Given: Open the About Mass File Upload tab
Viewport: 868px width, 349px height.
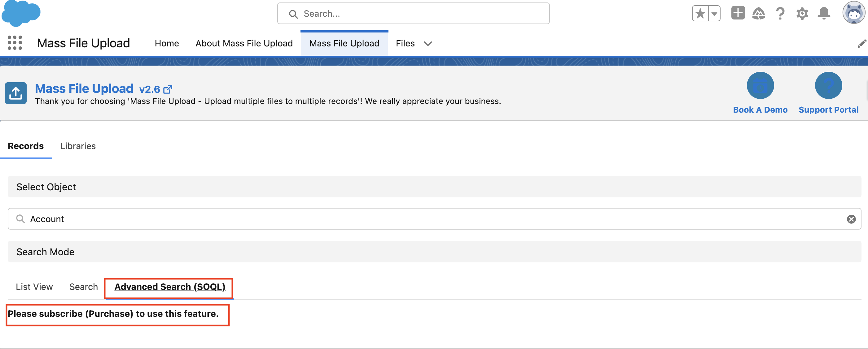Looking at the screenshot, I should (244, 43).
